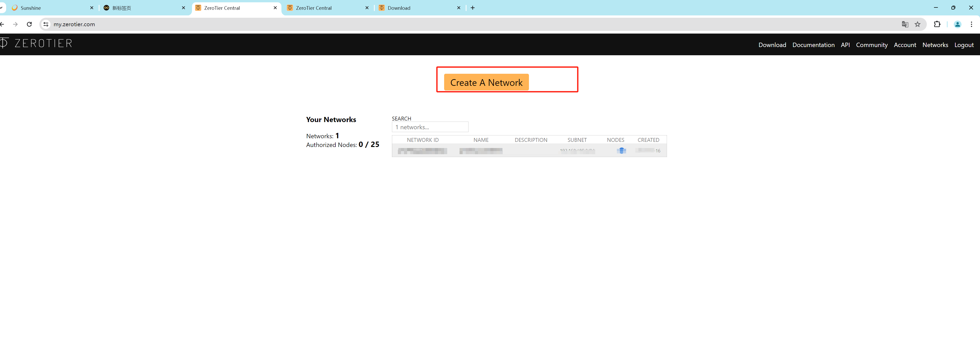This screenshot has height=341, width=980.
Task: Click the Authorized Nodes 0 / 25 text
Action: click(342, 144)
